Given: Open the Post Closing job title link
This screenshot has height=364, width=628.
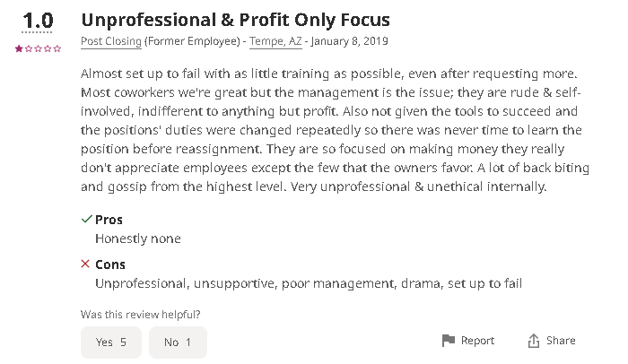Looking at the screenshot, I should (111, 41).
